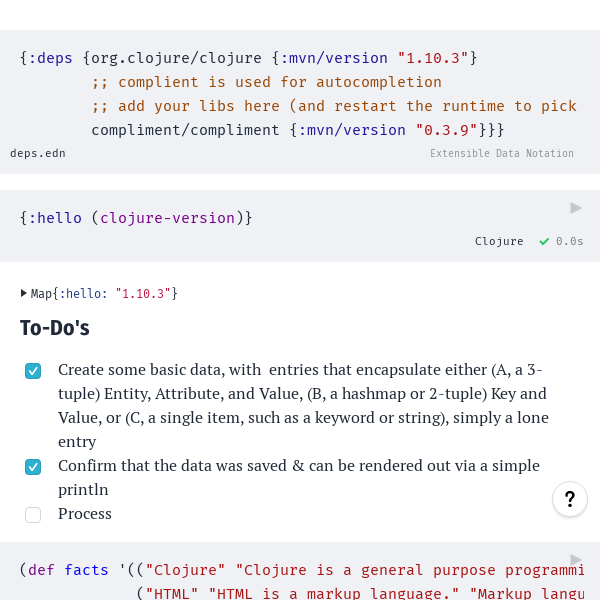600x600 pixels.
Task: Expand the Map result disclosure triangle
Action: tap(24, 293)
